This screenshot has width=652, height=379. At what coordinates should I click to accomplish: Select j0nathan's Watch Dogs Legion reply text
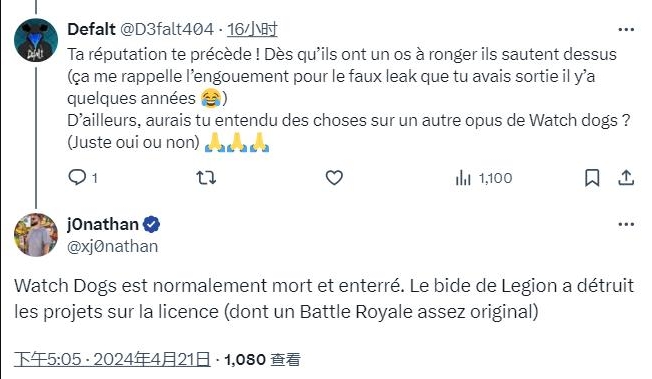click(x=324, y=299)
